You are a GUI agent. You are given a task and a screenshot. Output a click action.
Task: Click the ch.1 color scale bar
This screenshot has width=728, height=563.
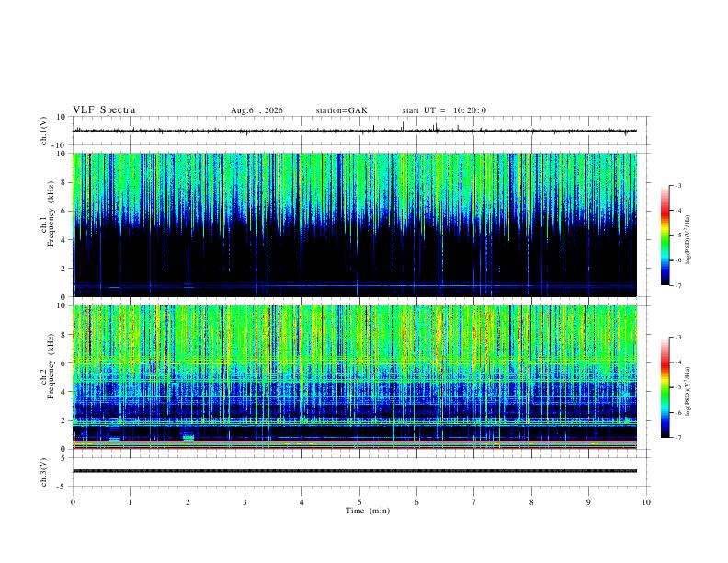coord(665,236)
